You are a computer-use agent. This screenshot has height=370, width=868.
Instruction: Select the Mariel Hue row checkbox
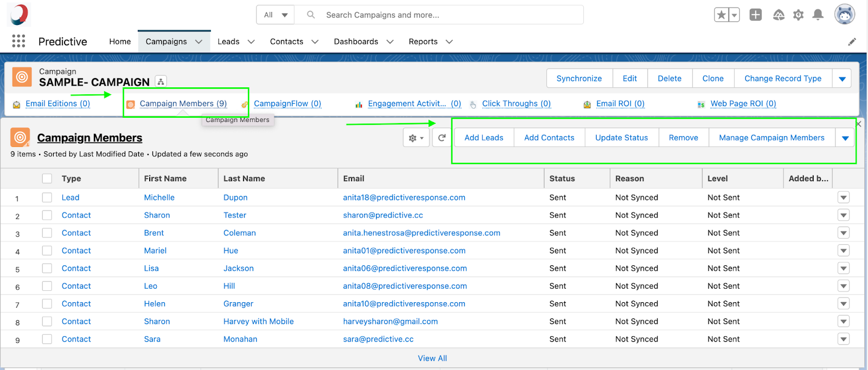point(47,251)
